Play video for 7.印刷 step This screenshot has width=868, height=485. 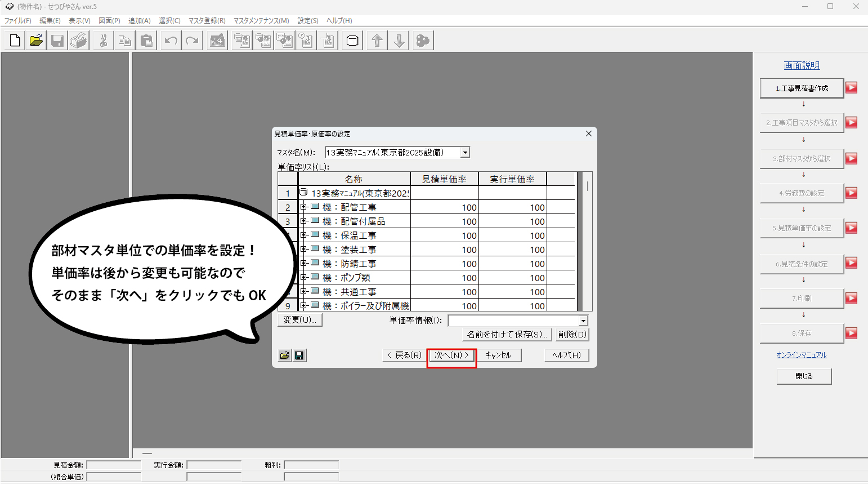(851, 298)
